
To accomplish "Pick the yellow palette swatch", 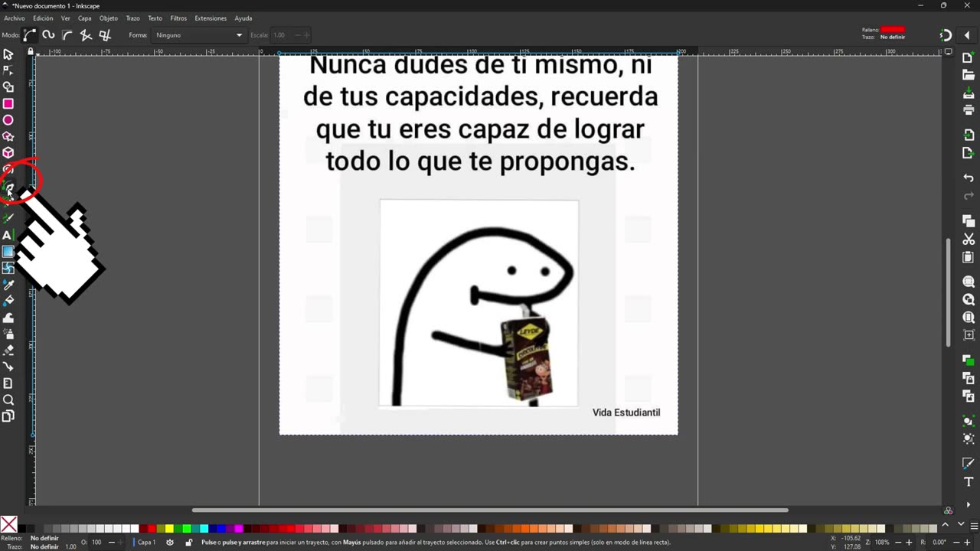I will point(169,528).
